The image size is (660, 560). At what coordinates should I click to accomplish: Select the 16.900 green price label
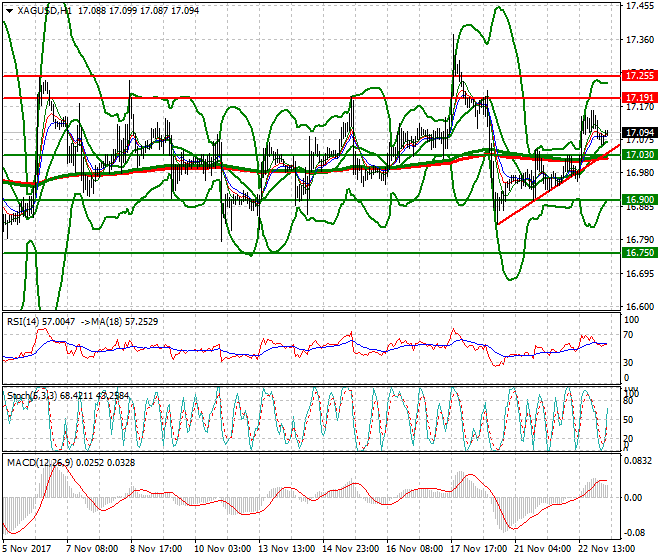639,200
